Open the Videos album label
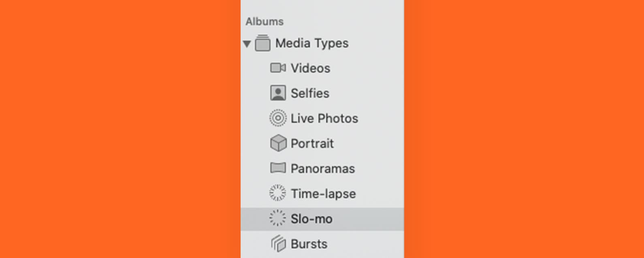644x258 pixels. pos(310,68)
